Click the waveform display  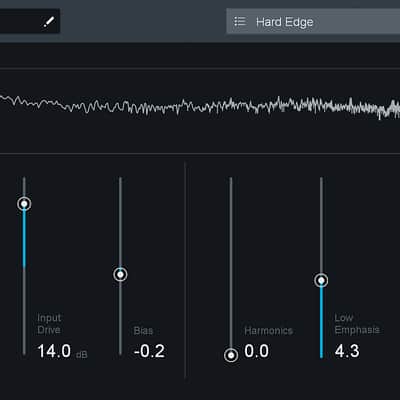200,111
